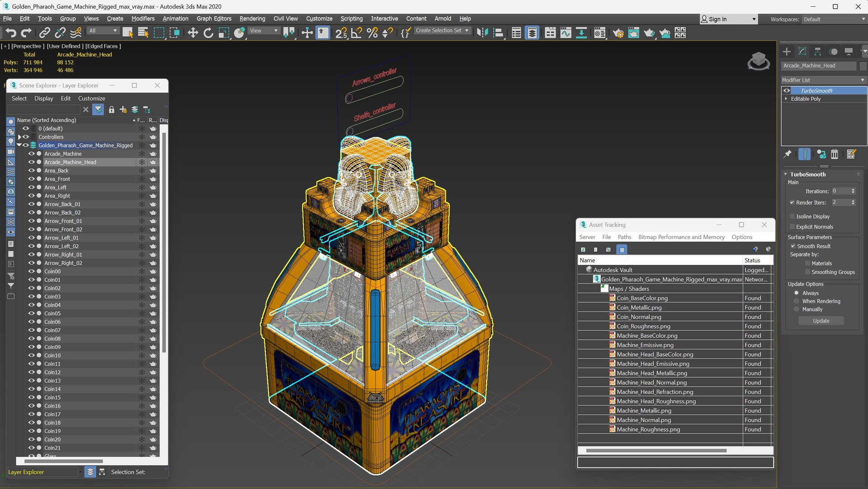
Task: Open Paths menu in Asset Tracking
Action: pyautogui.click(x=624, y=237)
